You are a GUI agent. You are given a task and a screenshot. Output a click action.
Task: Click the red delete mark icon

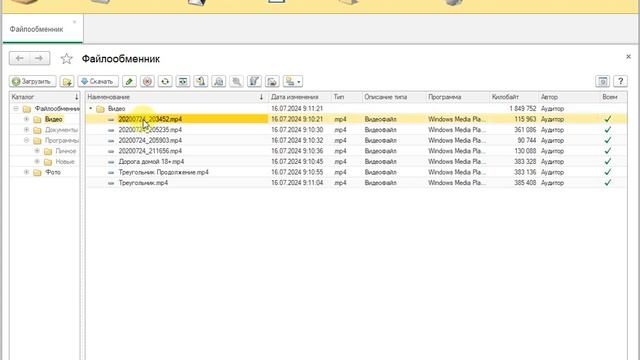point(147,82)
